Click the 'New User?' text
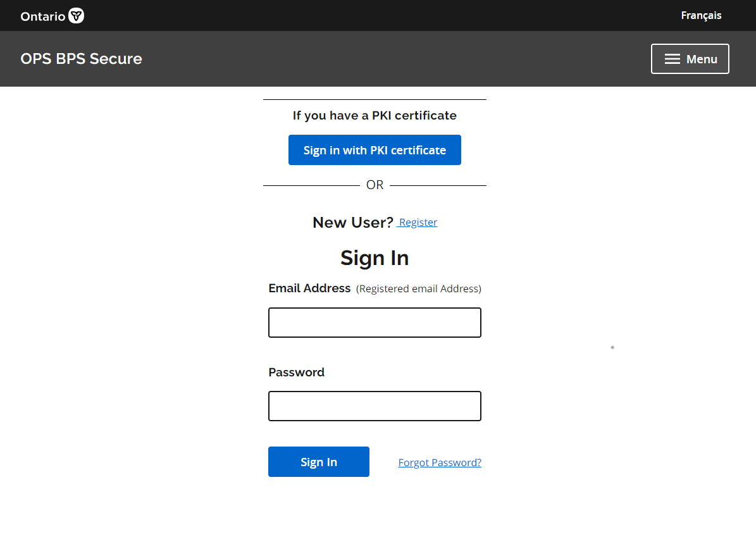The height and width of the screenshot is (537, 756). tap(353, 223)
